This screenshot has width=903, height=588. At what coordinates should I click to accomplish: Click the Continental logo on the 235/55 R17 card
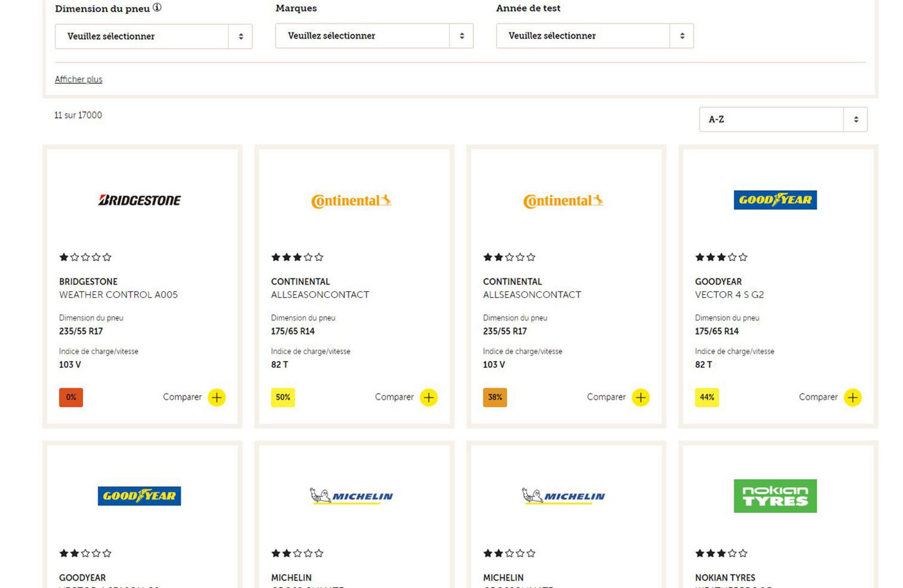point(563,201)
